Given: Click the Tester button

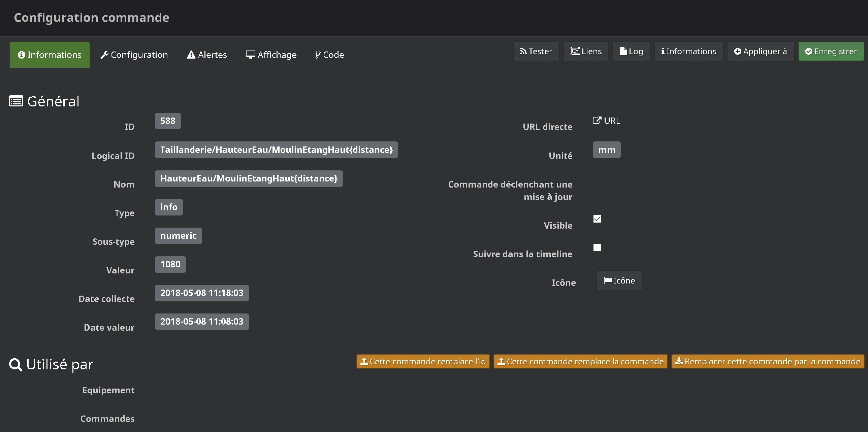Looking at the screenshot, I should pos(536,51).
